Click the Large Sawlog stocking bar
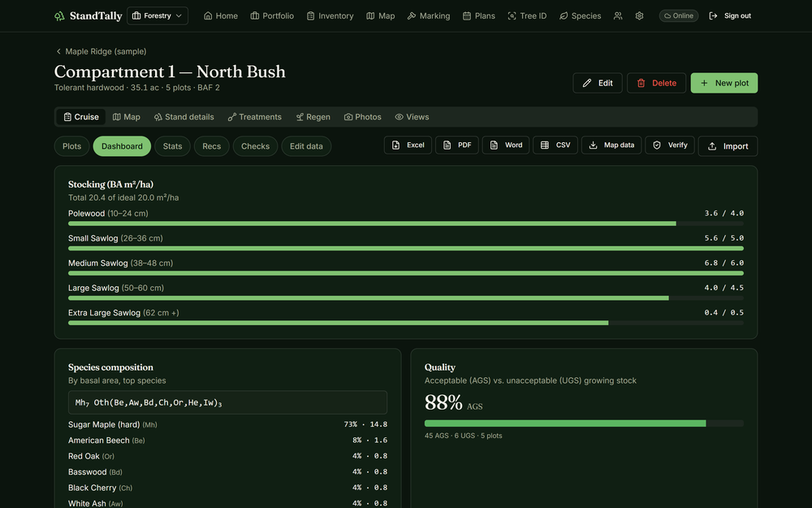The height and width of the screenshot is (508, 812). point(406,298)
